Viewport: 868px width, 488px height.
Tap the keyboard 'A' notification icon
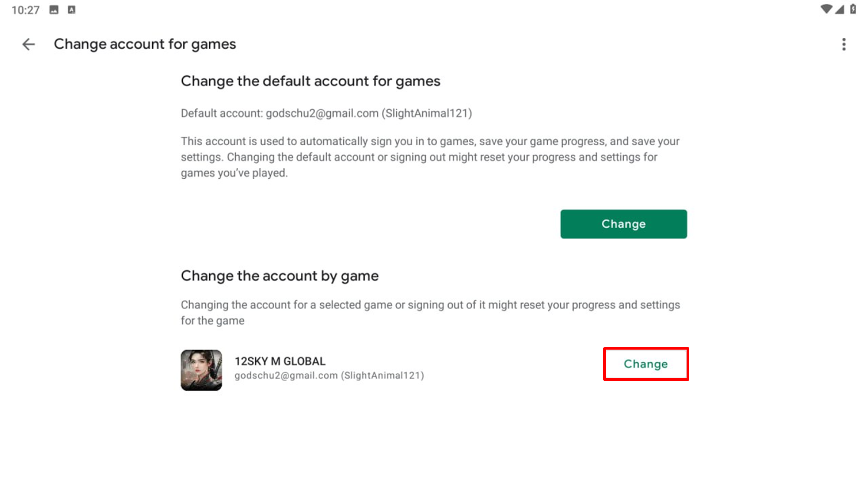coord(72,10)
